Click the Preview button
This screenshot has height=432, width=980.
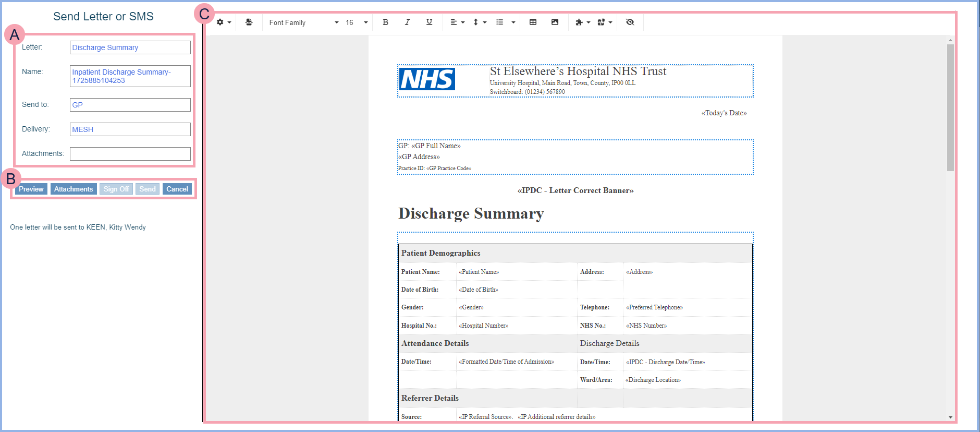pyautogui.click(x=31, y=189)
